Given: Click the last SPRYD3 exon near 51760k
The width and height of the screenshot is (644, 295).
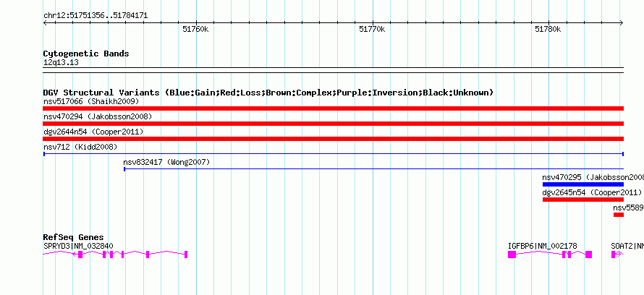Looking at the screenshot, I should [x=186, y=255].
